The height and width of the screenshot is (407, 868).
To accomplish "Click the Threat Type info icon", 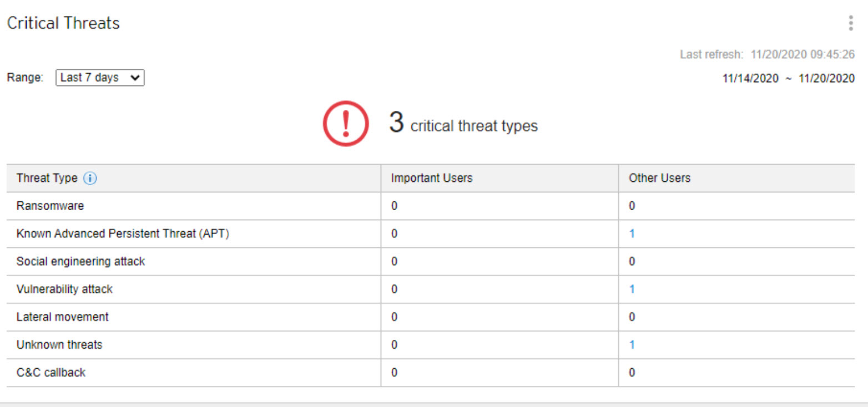I will pos(90,178).
